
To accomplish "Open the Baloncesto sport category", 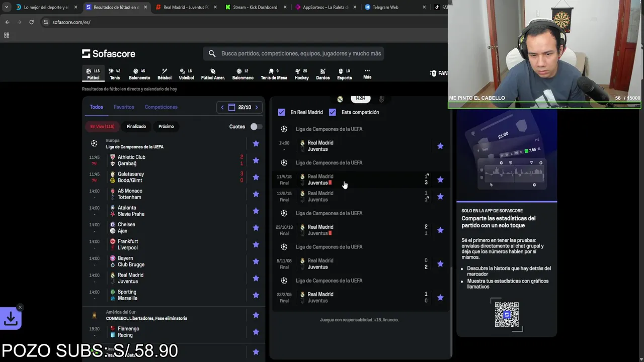I will pyautogui.click(x=139, y=74).
